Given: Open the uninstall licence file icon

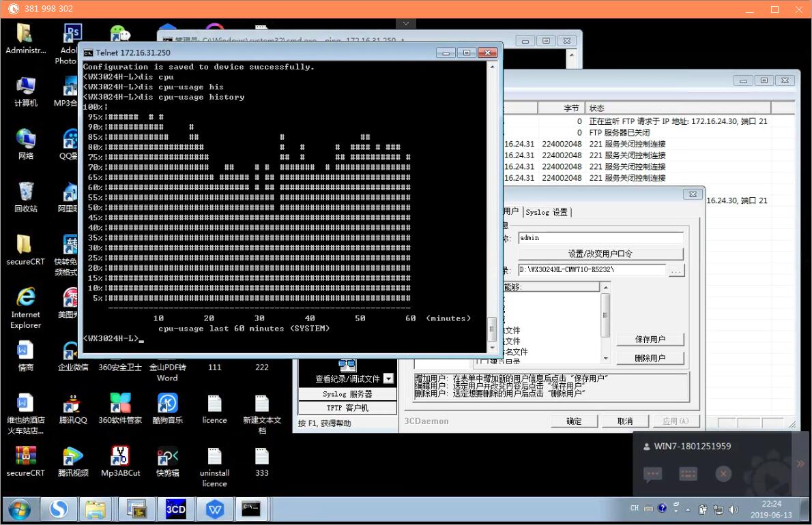Looking at the screenshot, I should click(214, 467).
